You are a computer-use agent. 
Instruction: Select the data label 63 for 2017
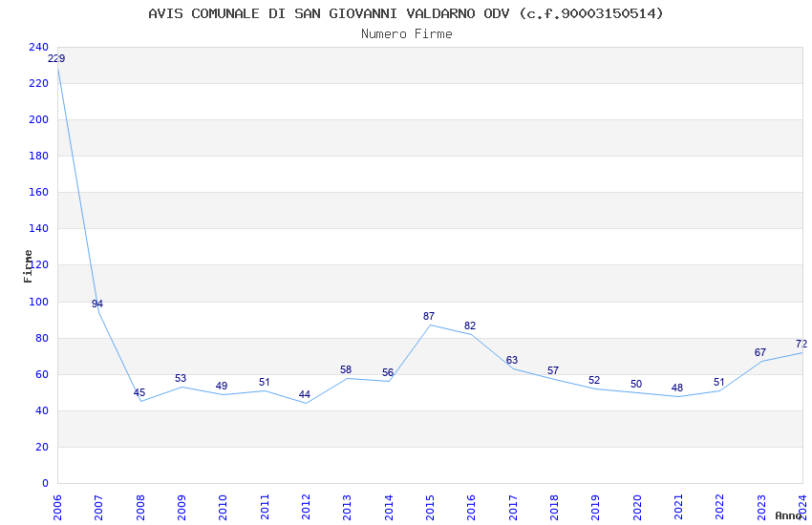[x=512, y=360]
